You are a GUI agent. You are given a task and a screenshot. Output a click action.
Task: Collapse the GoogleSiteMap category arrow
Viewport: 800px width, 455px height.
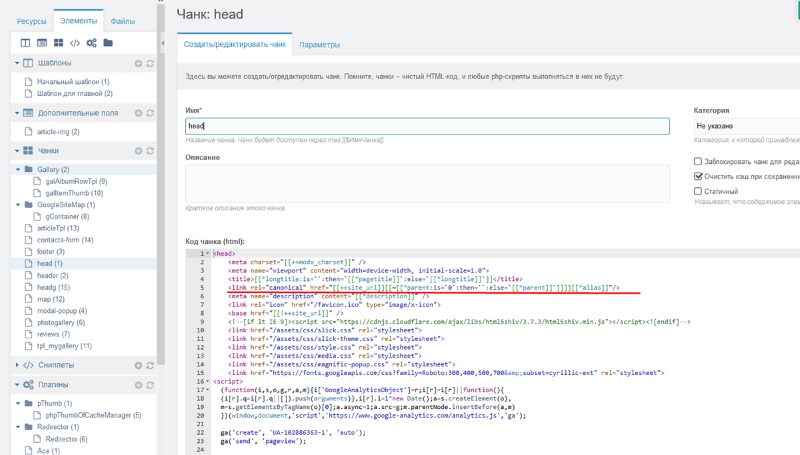tap(18, 205)
